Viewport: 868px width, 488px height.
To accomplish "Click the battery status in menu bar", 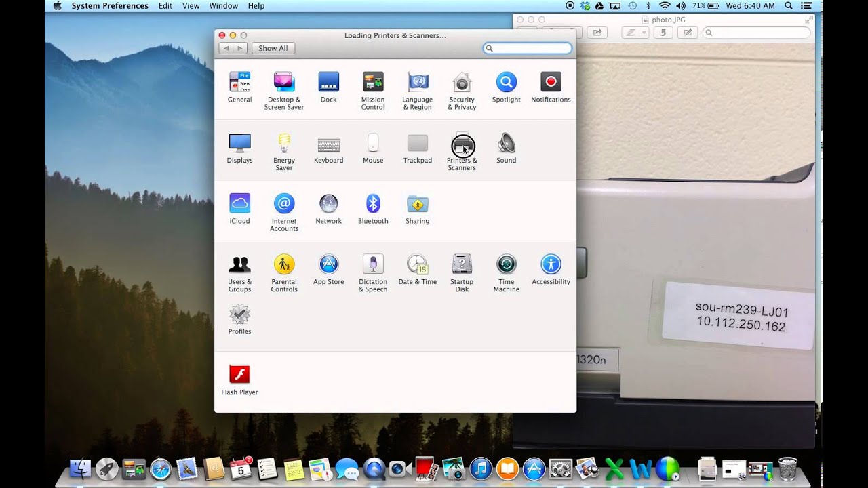I will (707, 6).
